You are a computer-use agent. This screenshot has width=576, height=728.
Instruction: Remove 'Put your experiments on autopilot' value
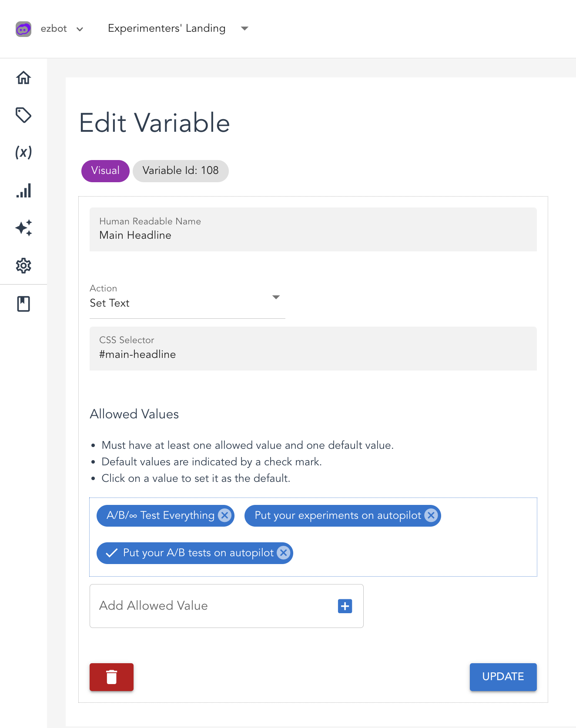[431, 516]
